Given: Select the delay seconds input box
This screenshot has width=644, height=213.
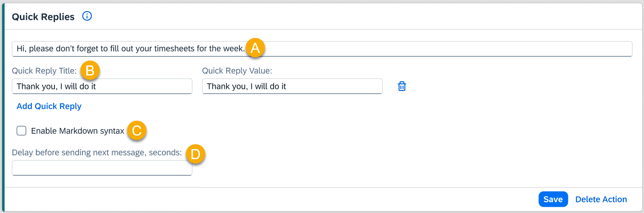Looking at the screenshot, I should (102, 168).
